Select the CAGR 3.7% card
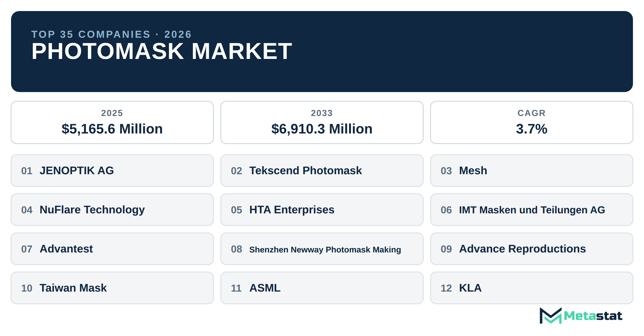 pyautogui.click(x=532, y=123)
